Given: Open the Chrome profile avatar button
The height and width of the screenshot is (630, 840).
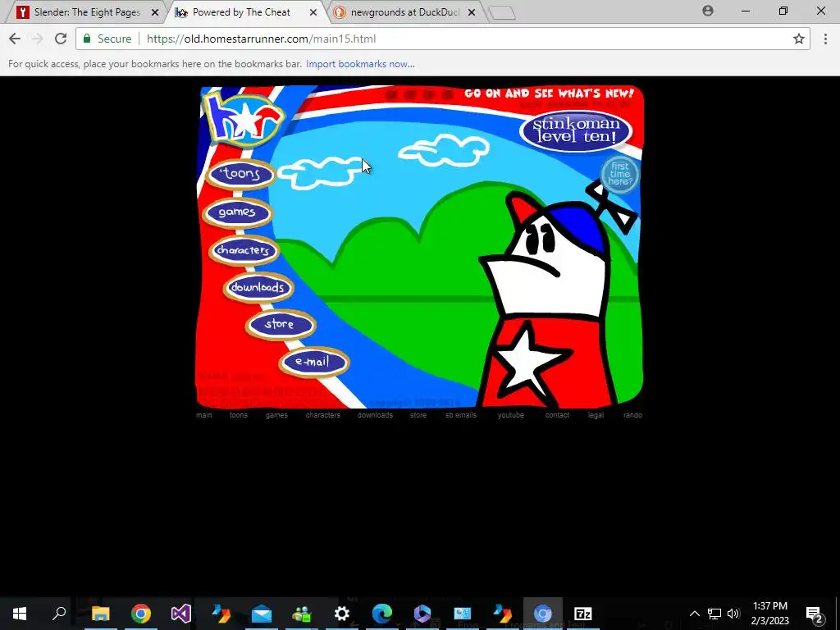Looking at the screenshot, I should pos(708,11).
